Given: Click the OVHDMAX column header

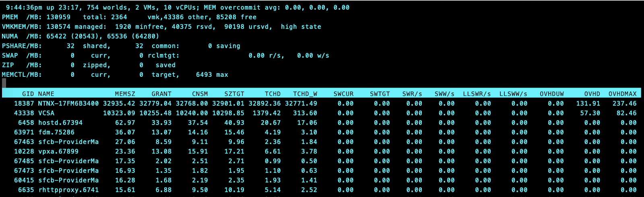Looking at the screenshot, I should pos(623,94).
